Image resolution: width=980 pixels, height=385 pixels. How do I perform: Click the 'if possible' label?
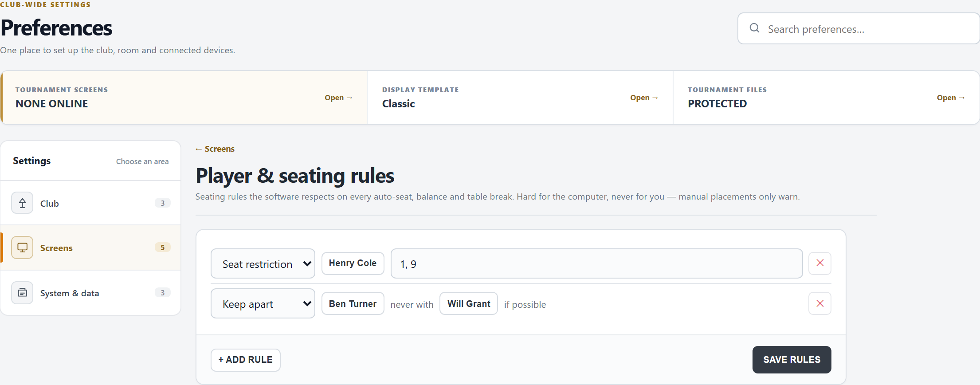click(x=525, y=305)
